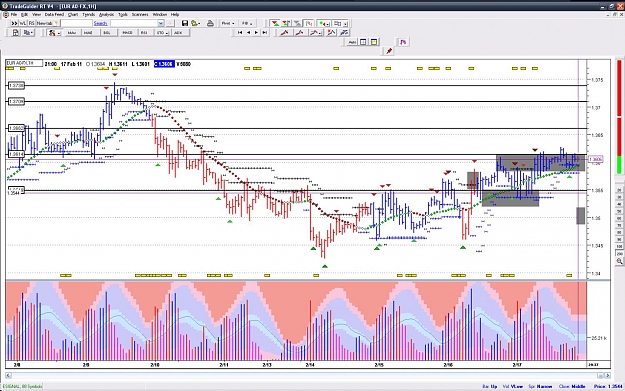This screenshot has width=625, height=391.
Task: Toggle the BOL Bollinger bands button
Action: (x=107, y=33)
